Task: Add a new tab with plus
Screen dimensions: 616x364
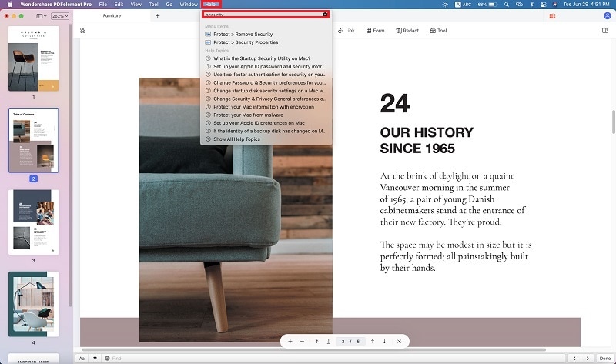Action: pyautogui.click(x=158, y=15)
